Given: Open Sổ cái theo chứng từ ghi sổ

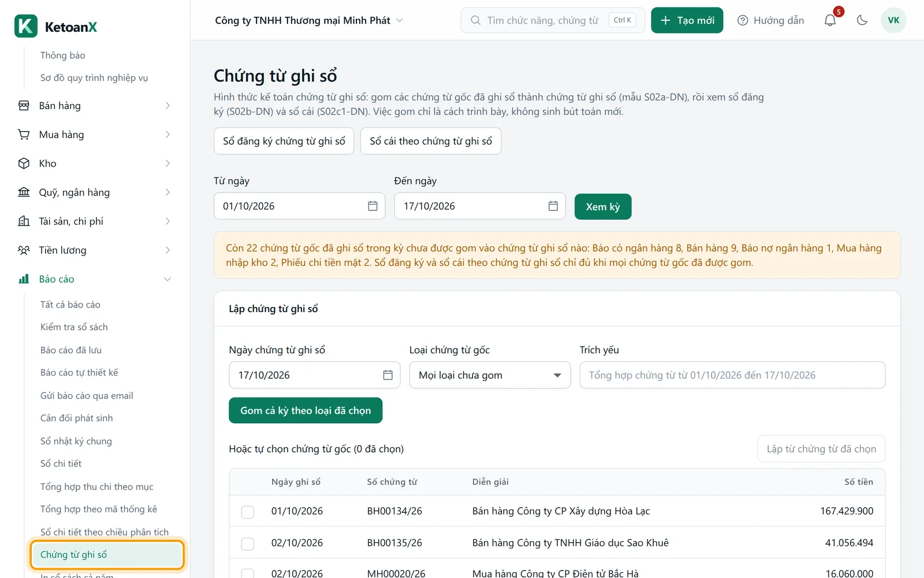Looking at the screenshot, I should [431, 141].
